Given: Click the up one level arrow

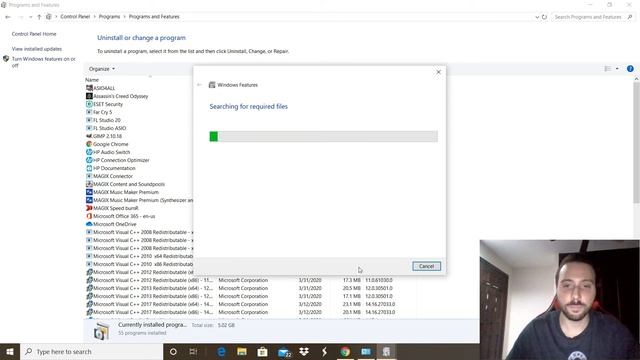Looking at the screenshot, I should click(x=39, y=17).
